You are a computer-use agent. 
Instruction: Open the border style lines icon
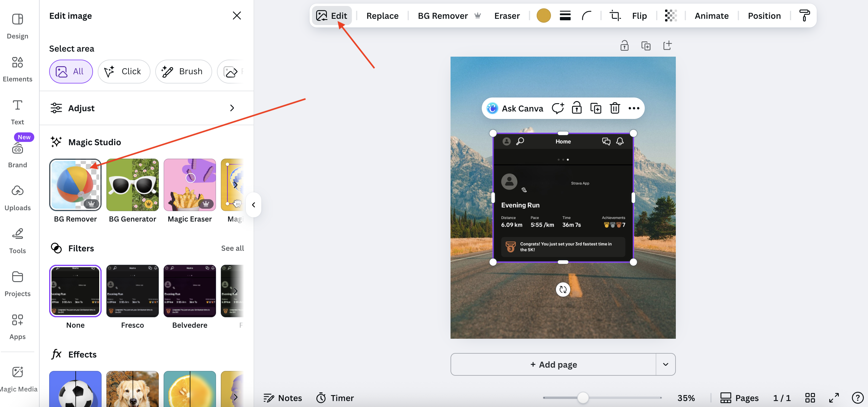[x=565, y=16]
